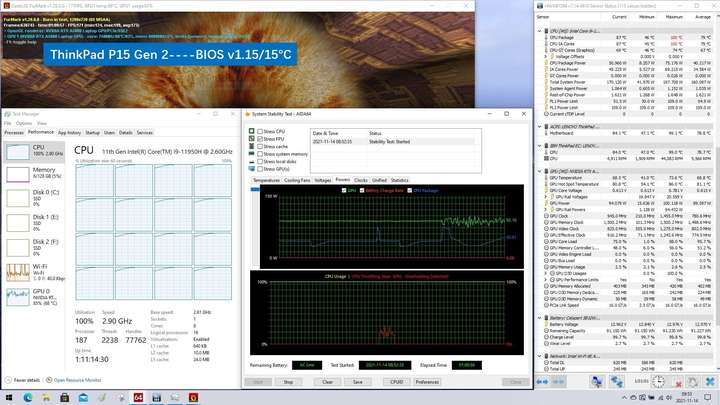This screenshot has height=405, width=720.
Task: Collapse the CPU Intel Core sensor group
Action: [x=540, y=31]
